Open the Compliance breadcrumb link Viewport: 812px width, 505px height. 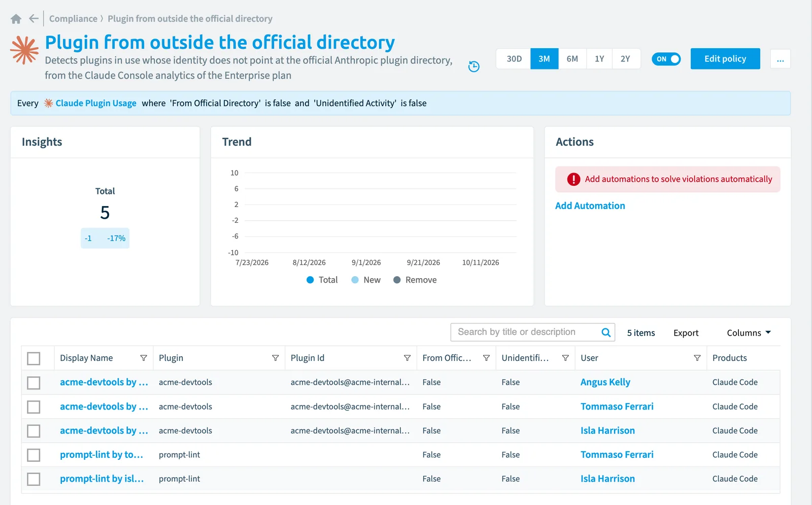point(73,19)
